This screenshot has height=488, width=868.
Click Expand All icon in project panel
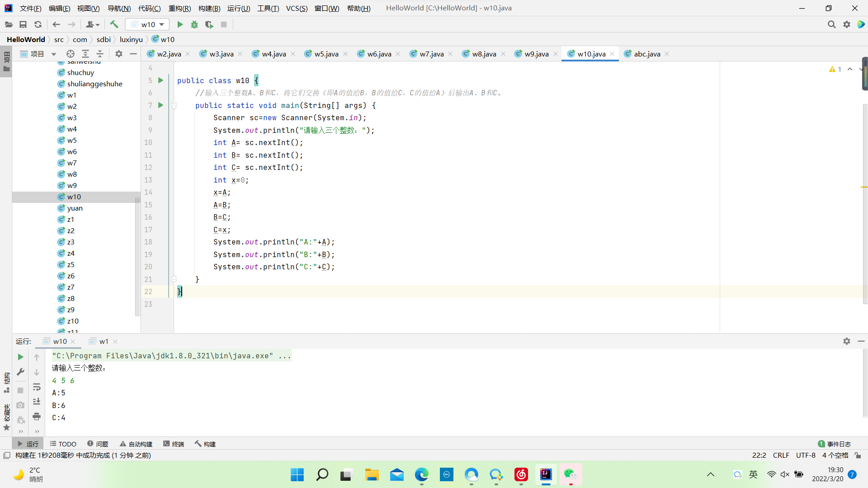pyautogui.click(x=85, y=54)
